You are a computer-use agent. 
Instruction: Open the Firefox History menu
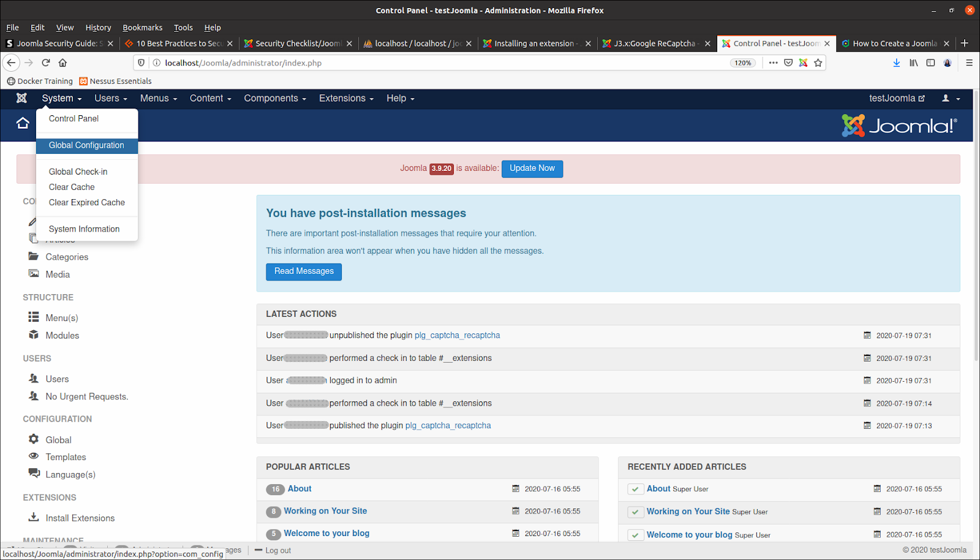(x=98, y=27)
